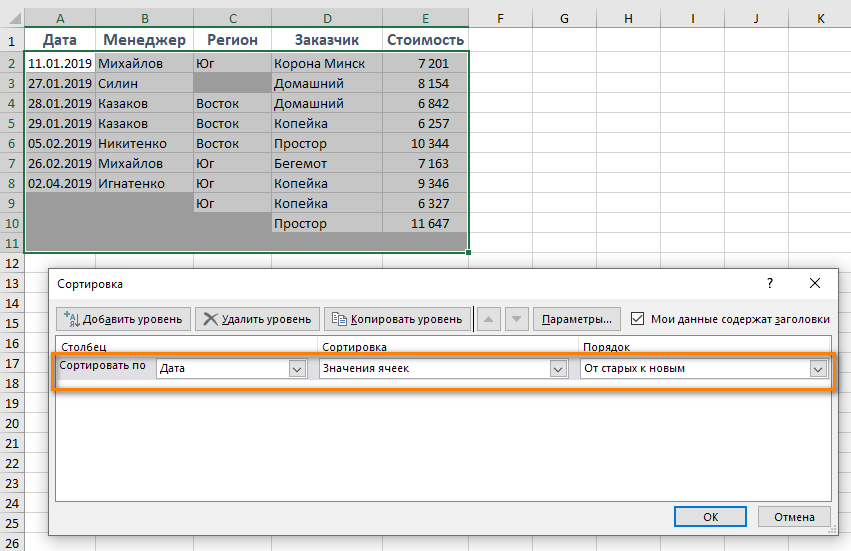
Task: Select the column K header
Action: (820, 18)
